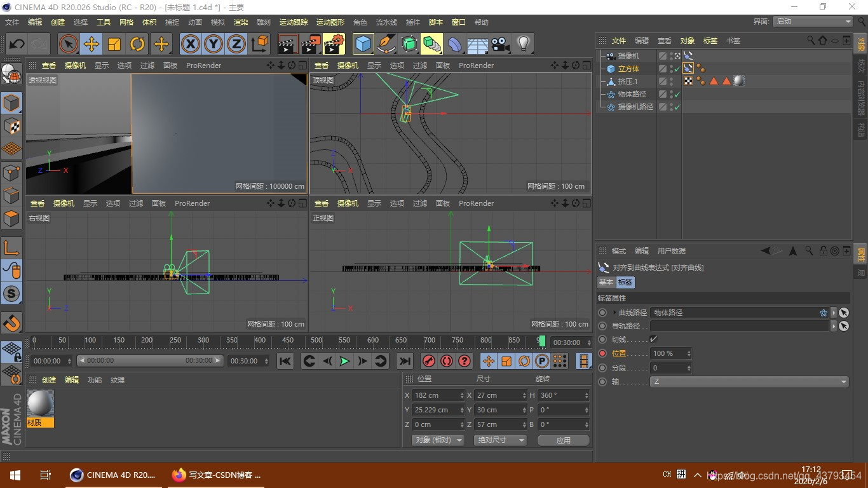Image resolution: width=868 pixels, height=488 pixels.
Task: Click the Record Active Objects key icon
Action: pos(429,361)
